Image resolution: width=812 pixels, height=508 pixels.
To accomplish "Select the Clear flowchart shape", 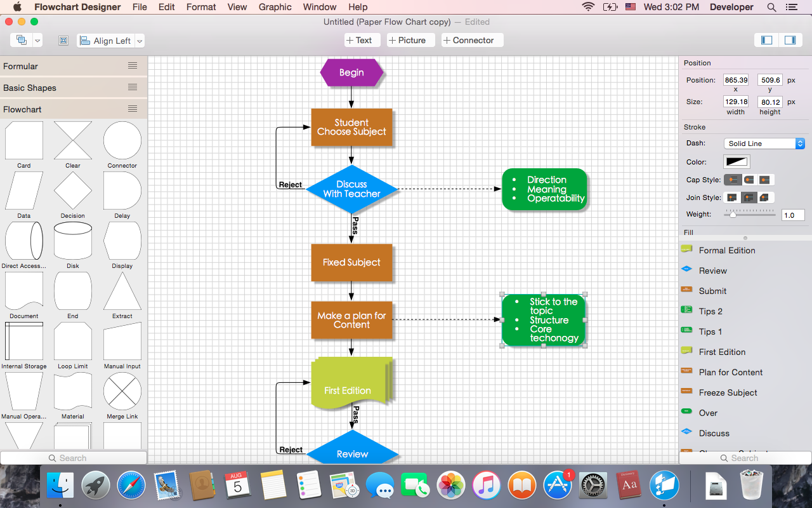I will [x=73, y=140].
